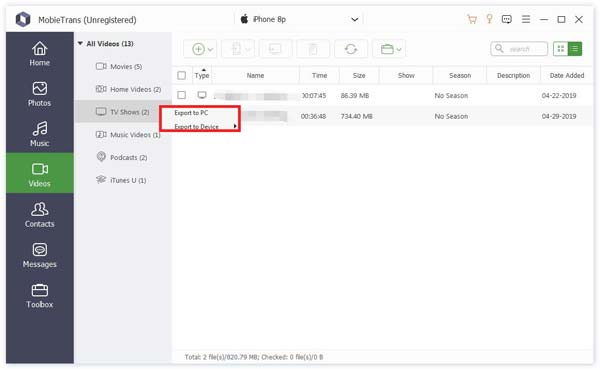Open the iPhone 8p device dropdown

[355, 19]
